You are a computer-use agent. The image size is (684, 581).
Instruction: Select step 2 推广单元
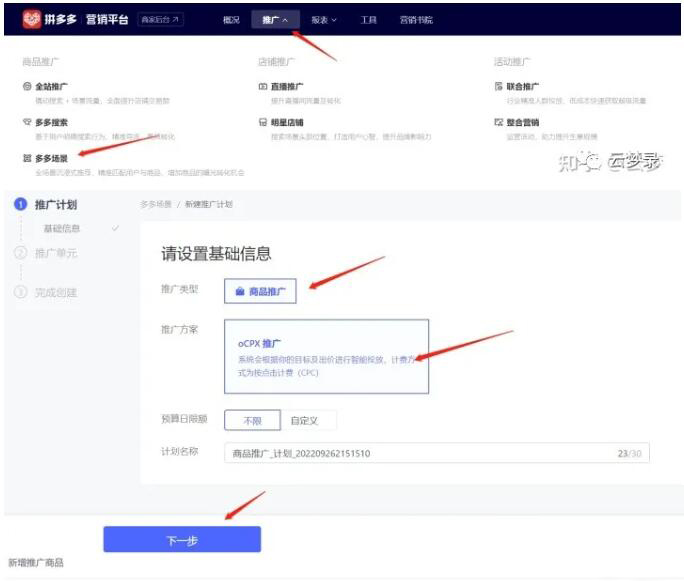pos(56,253)
